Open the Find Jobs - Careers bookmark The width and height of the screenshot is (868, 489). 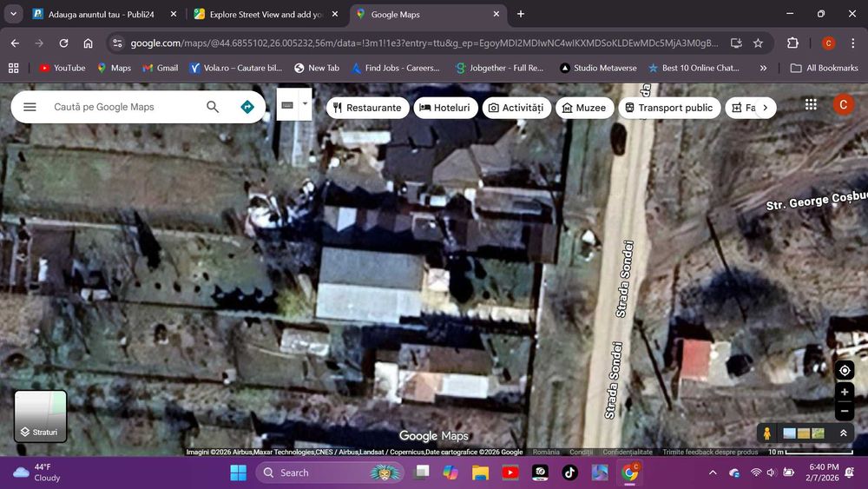click(x=395, y=68)
